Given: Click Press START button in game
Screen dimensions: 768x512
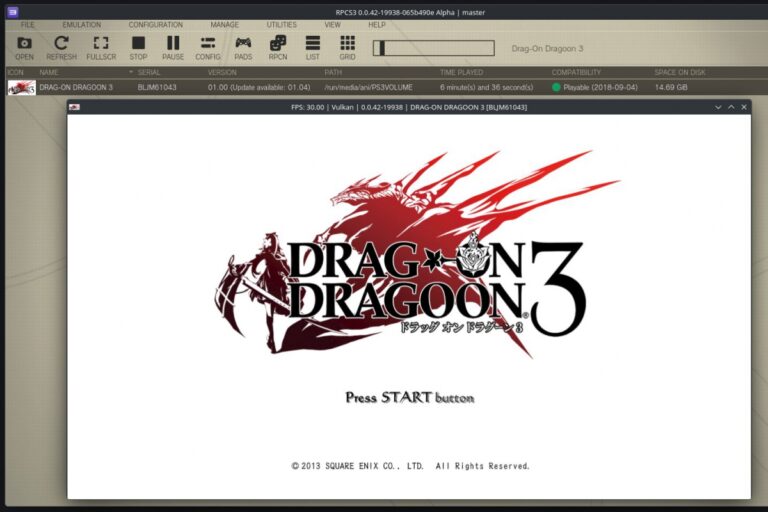Looking at the screenshot, I should pos(409,397).
